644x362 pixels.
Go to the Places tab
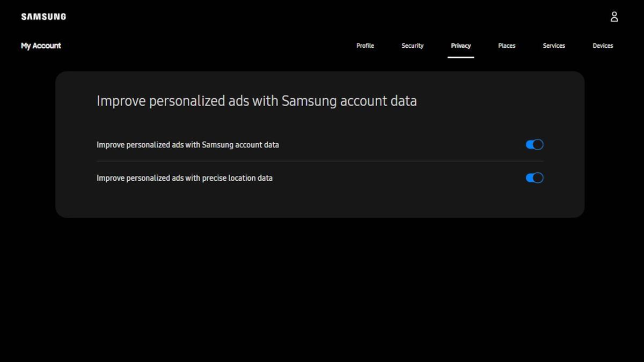(506, 46)
